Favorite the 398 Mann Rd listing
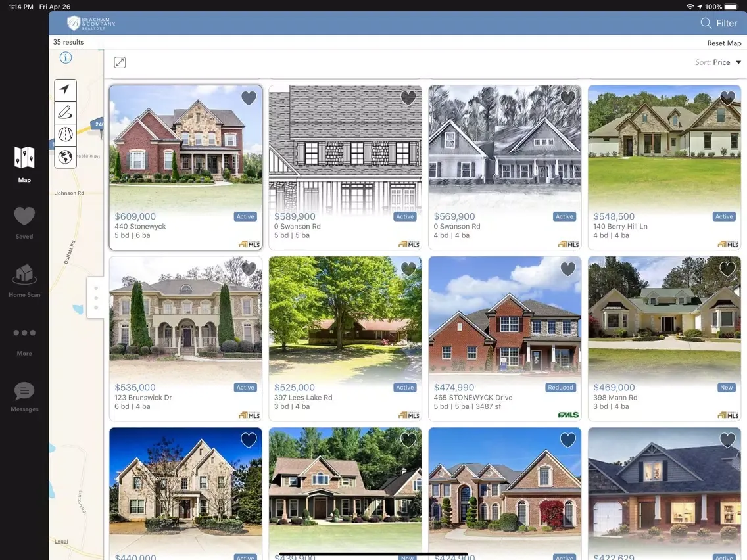This screenshot has height=560, width=747. [727, 269]
